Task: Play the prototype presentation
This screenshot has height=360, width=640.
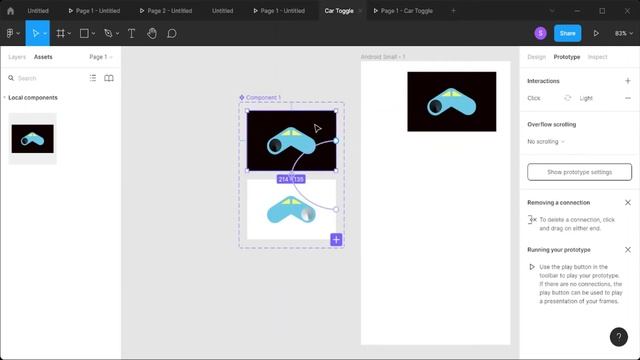Action: [x=596, y=33]
